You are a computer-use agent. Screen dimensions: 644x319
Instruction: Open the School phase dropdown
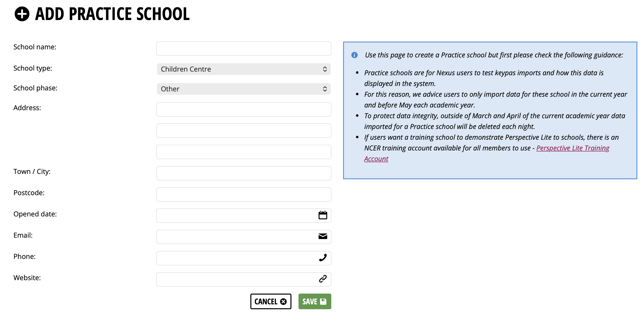click(x=244, y=89)
